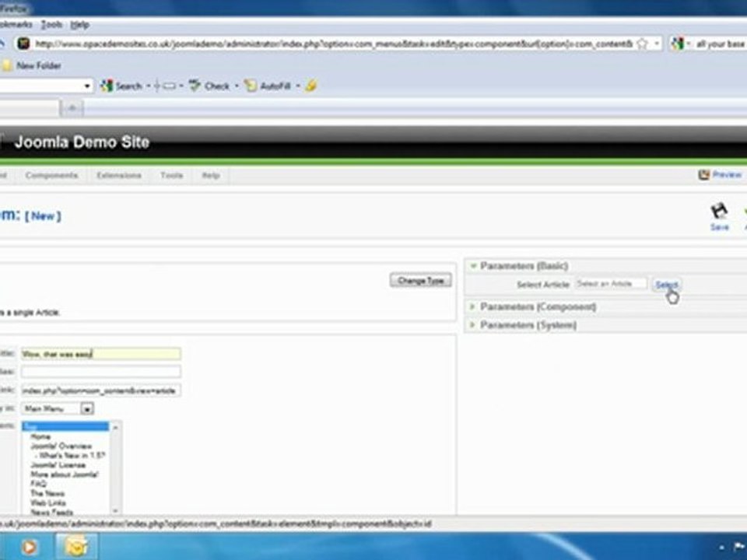Screen dimensions: 747x560
Task: Open the AutoFill dropdown arrow
Action: [298, 86]
